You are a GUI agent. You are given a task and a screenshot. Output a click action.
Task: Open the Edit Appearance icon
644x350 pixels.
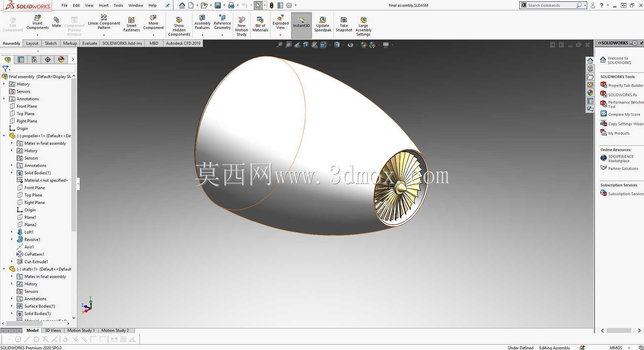click(363, 45)
